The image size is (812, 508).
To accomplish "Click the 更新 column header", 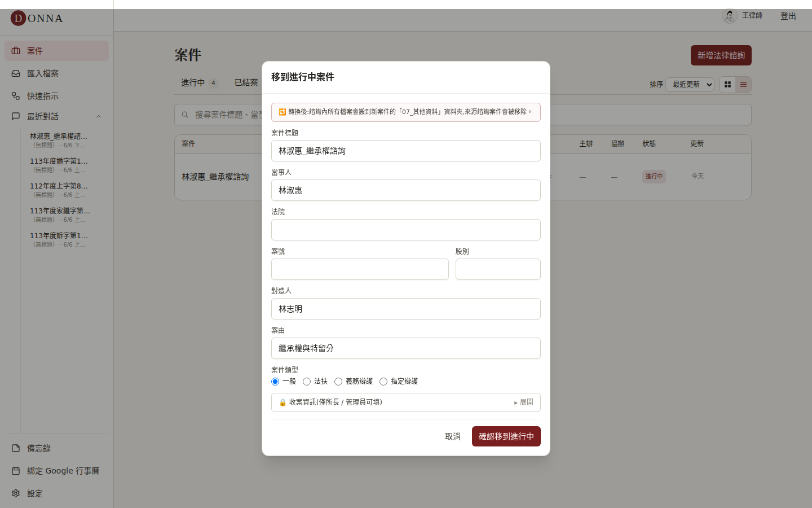I will [x=697, y=144].
